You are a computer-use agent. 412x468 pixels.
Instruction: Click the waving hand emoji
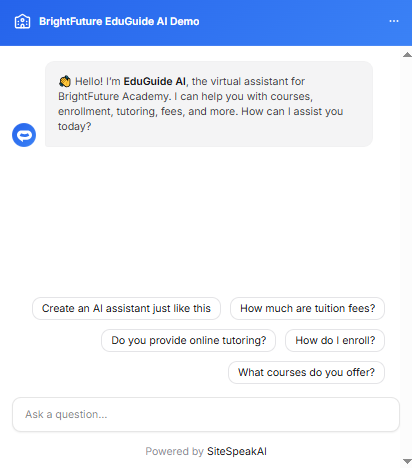(65, 81)
